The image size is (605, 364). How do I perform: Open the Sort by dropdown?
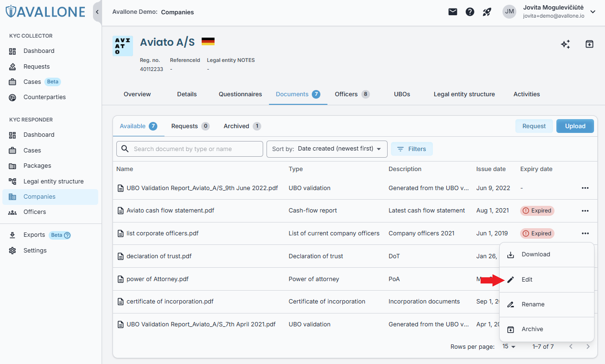tap(327, 149)
